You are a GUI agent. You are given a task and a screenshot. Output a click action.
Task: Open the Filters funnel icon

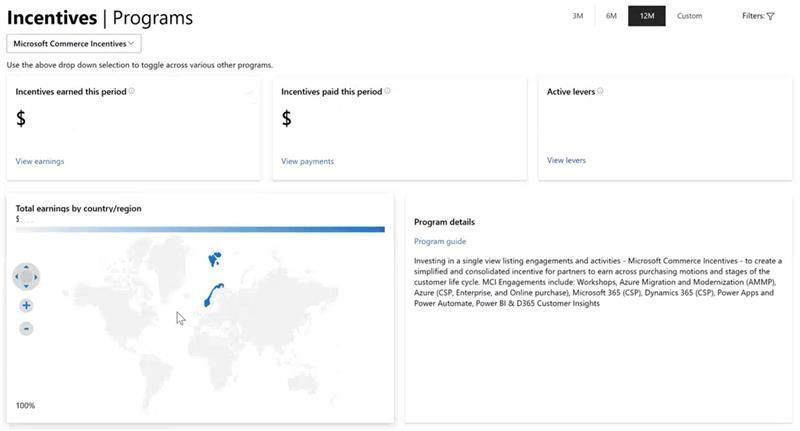(770, 16)
